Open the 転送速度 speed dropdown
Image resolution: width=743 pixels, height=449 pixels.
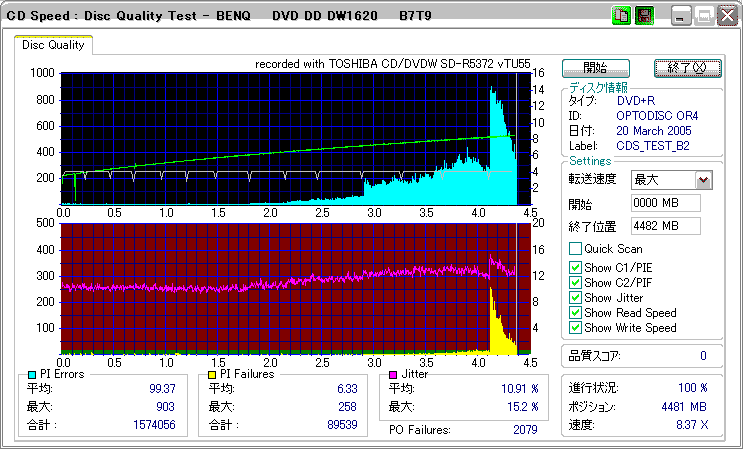point(704,180)
